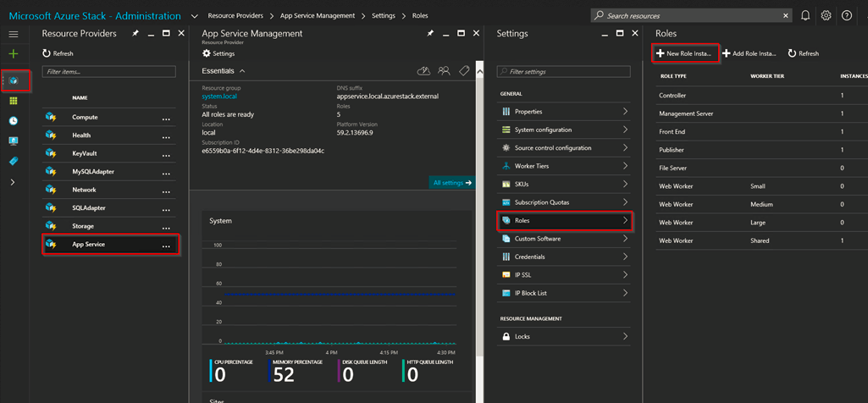The height and width of the screenshot is (403, 868).
Task: Pin the App Service Management blade
Action: [430, 34]
